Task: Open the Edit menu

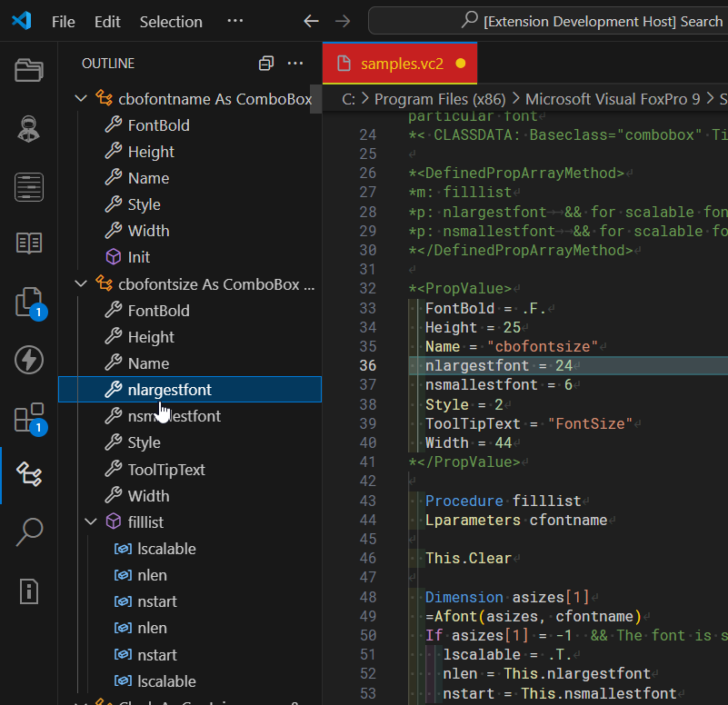Action: 107,21
